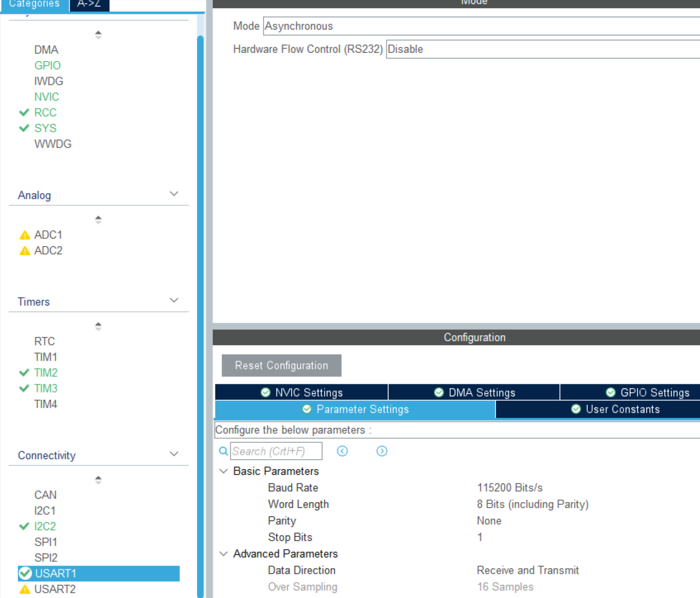
Task: Collapse the Timers category chevron
Action: pos(174,301)
